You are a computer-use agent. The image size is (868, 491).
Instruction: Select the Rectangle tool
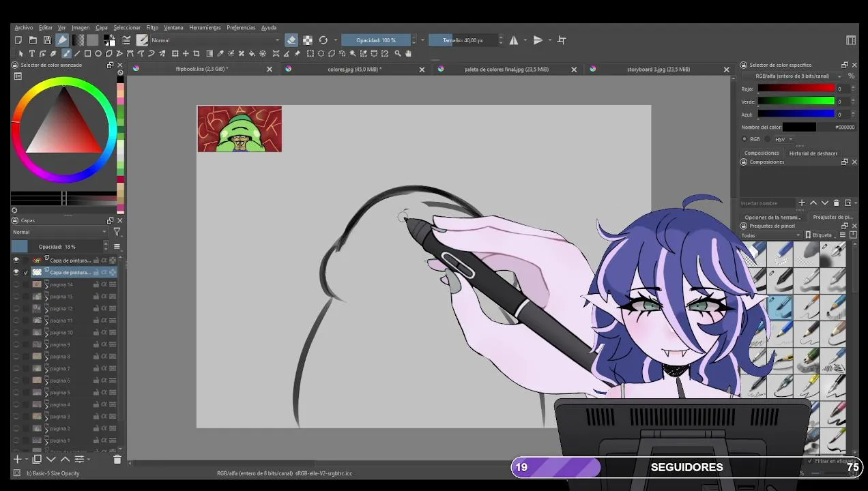pos(87,53)
